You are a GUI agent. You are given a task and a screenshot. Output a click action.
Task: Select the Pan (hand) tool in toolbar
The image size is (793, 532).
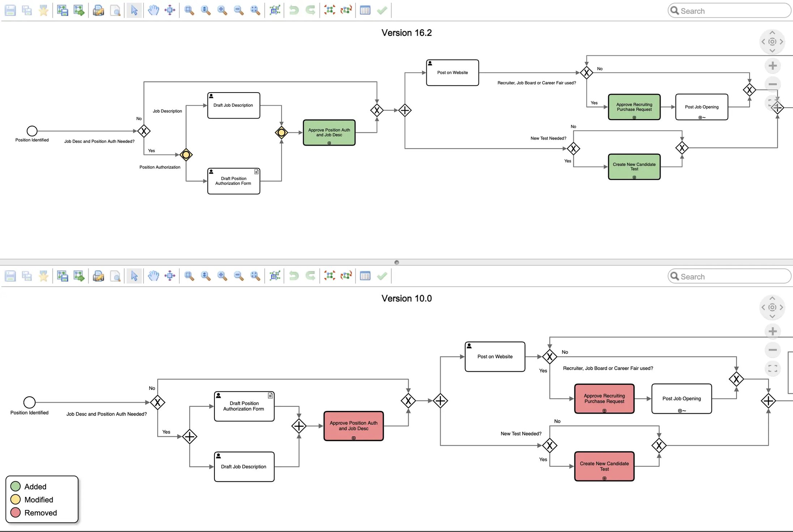pos(153,10)
